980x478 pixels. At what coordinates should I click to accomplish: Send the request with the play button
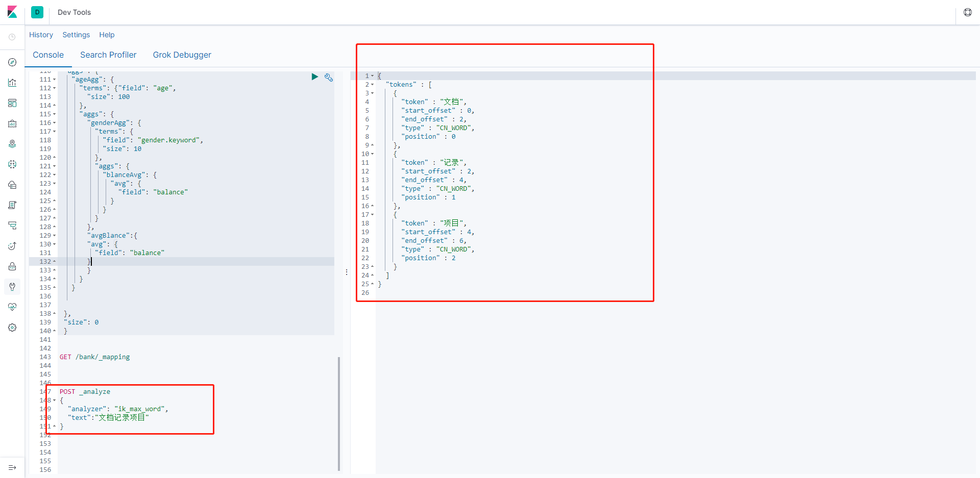click(315, 77)
